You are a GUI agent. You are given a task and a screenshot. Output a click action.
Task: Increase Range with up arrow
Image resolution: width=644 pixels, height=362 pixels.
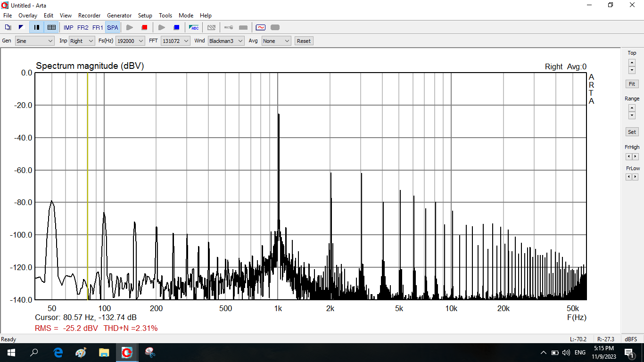click(x=632, y=107)
